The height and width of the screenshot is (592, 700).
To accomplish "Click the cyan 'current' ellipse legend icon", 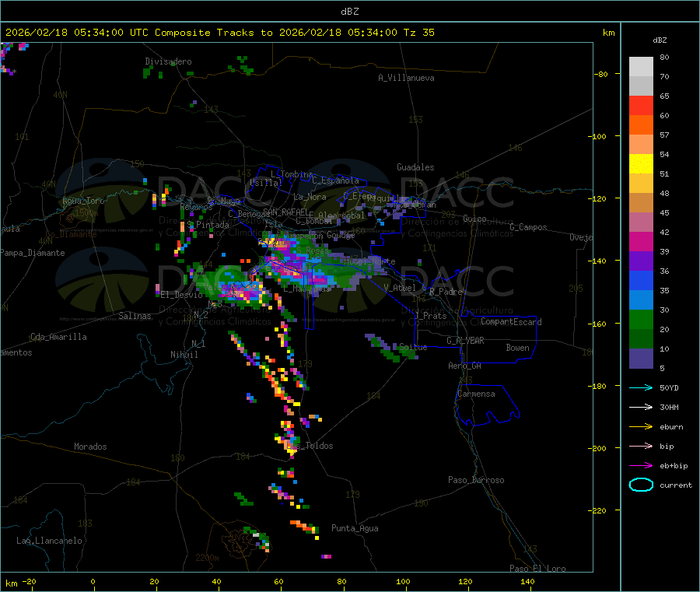I will 641,485.
